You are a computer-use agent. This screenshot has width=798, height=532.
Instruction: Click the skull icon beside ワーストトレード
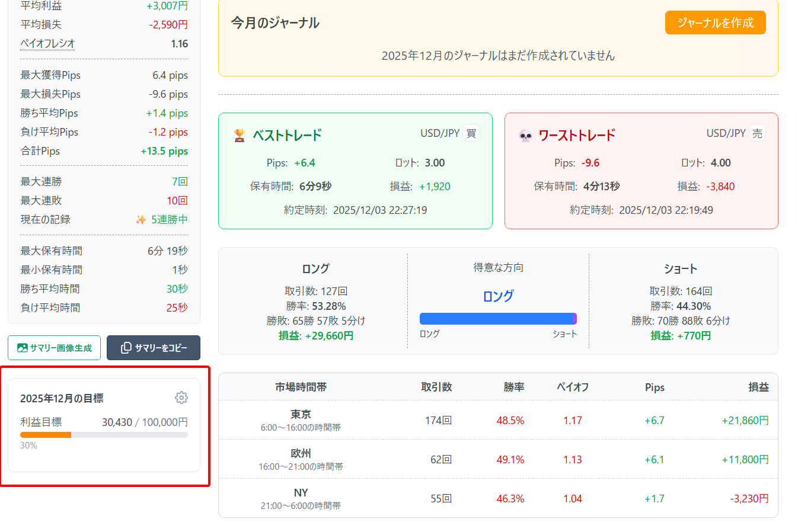(x=525, y=136)
